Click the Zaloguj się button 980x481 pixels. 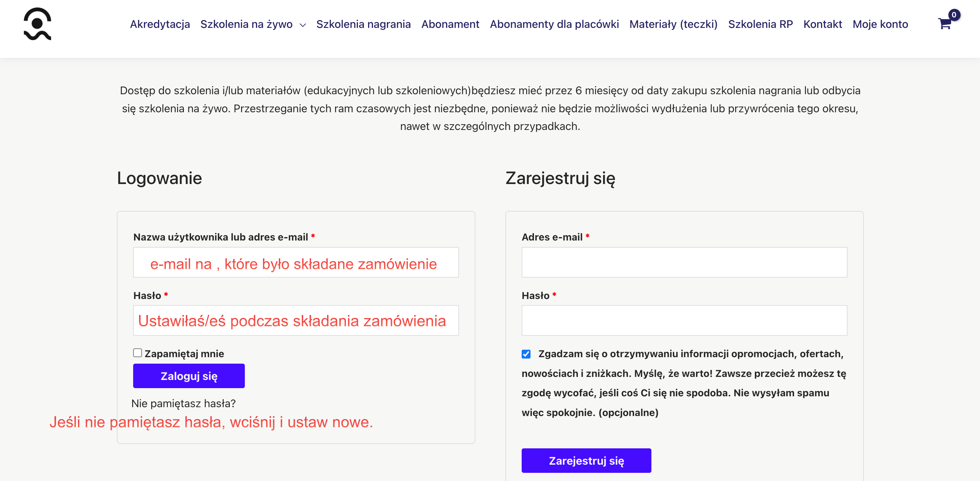click(189, 376)
